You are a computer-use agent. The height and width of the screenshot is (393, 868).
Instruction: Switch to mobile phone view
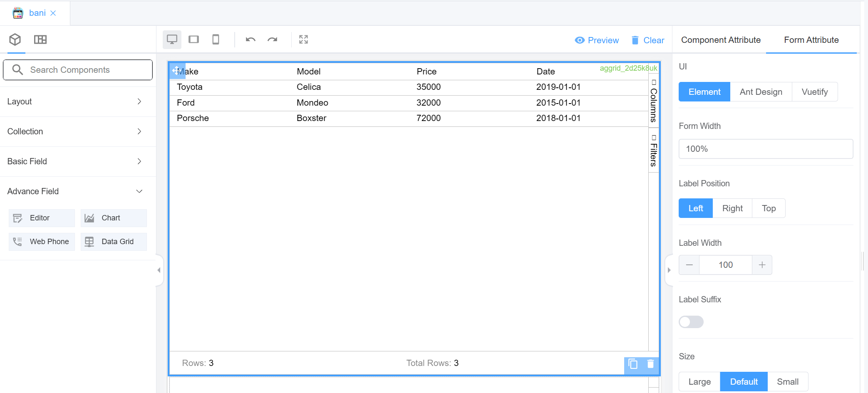pos(216,40)
